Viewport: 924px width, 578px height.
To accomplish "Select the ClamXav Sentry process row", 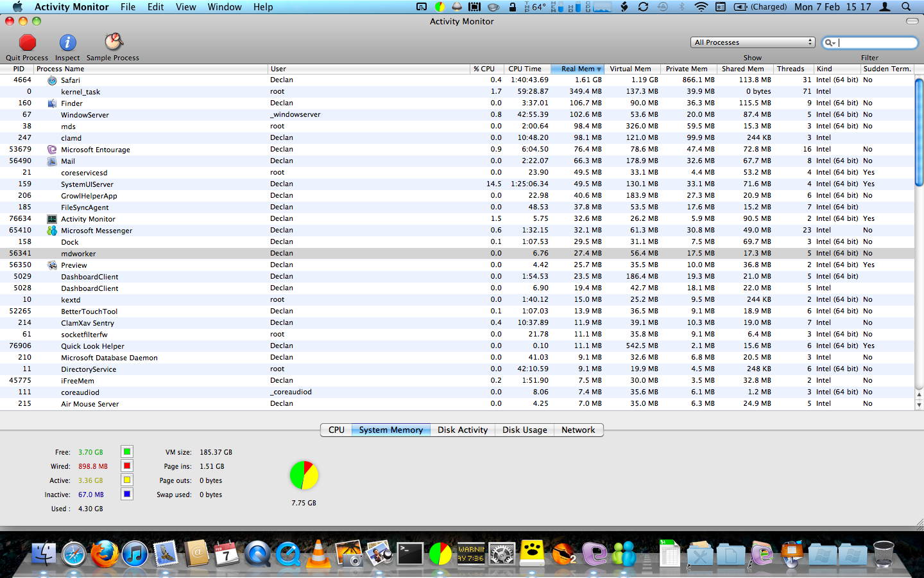I will 457,323.
